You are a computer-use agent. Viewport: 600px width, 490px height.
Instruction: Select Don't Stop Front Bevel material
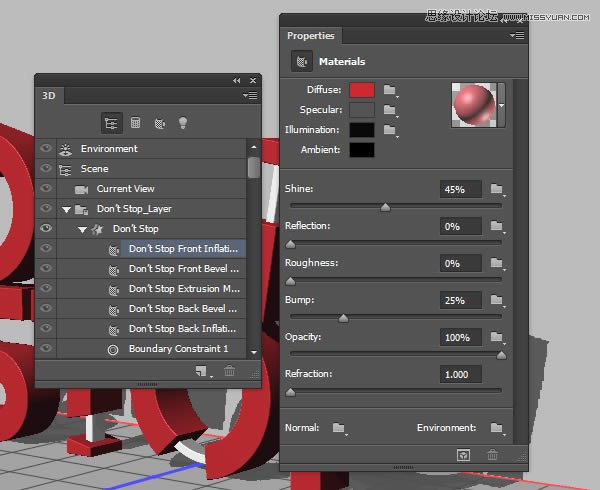(151, 269)
